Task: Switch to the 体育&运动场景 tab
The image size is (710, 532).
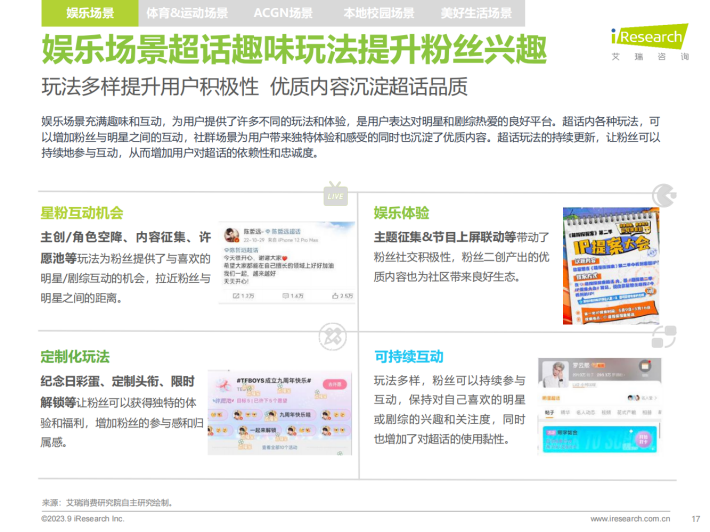Action: tap(188, 14)
